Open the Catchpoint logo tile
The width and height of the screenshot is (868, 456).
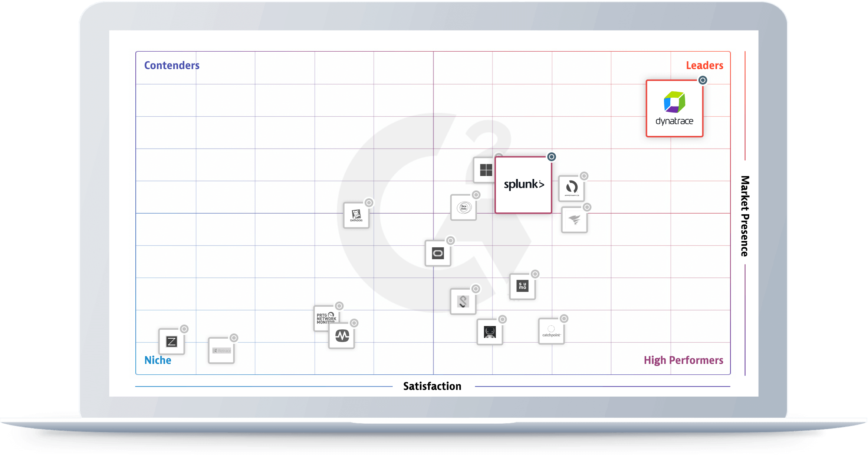[551, 331]
